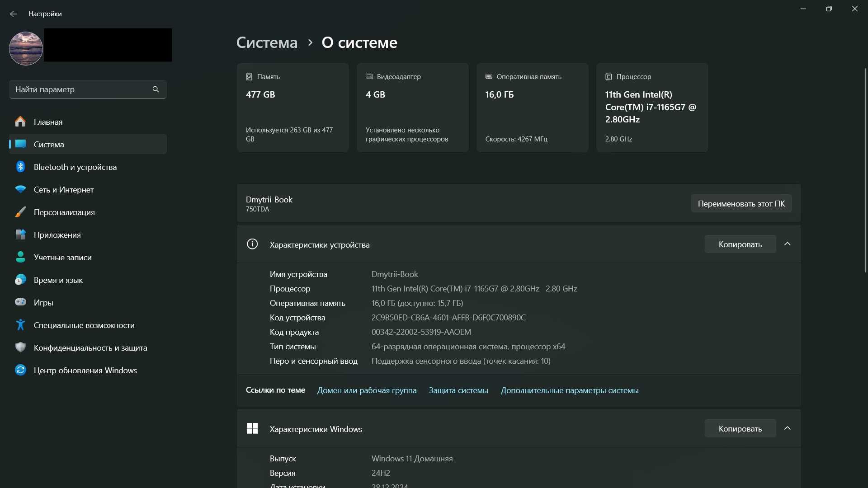
Task: Copy the Windows specifications
Action: (740, 428)
